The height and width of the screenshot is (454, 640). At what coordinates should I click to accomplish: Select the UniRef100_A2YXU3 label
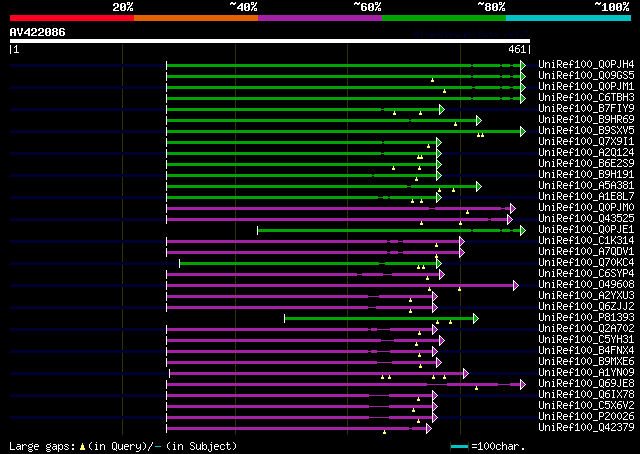pos(586,296)
